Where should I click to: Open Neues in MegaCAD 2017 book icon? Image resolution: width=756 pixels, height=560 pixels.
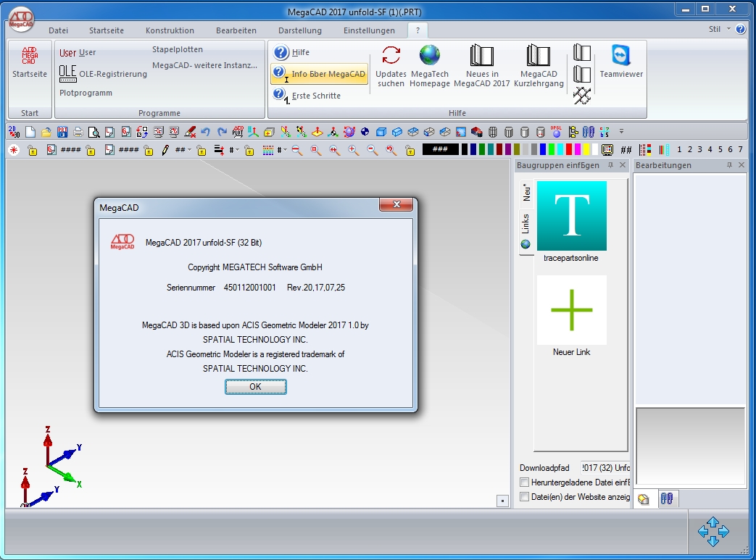(x=482, y=65)
